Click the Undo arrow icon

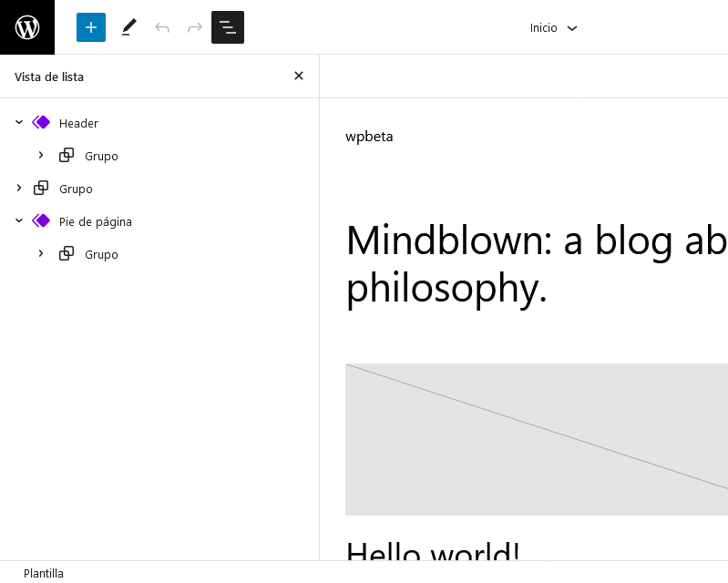(162, 27)
